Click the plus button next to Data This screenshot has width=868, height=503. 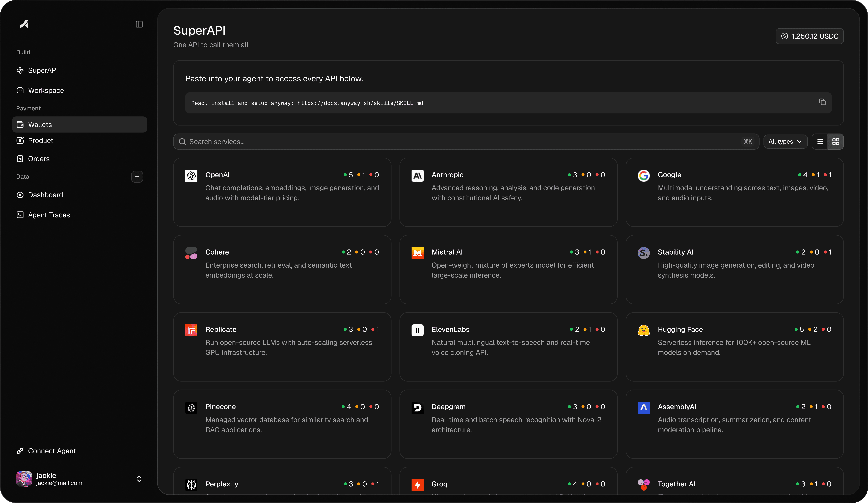(137, 177)
